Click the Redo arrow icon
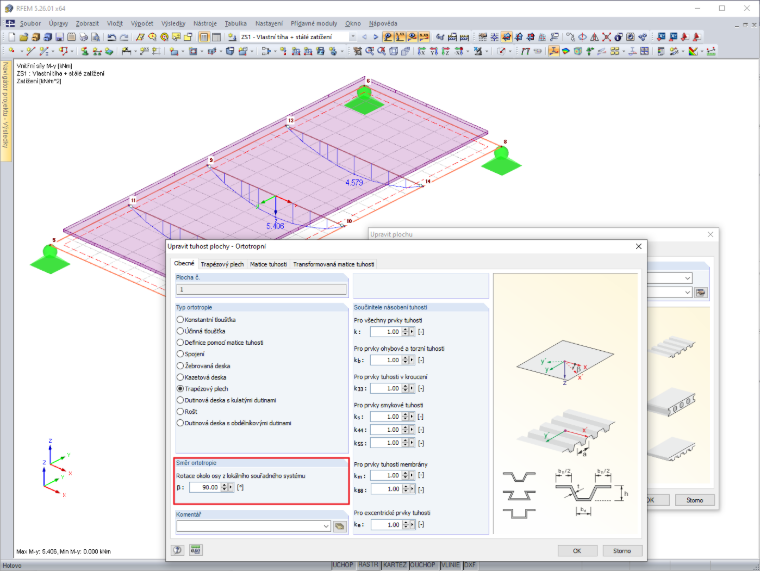760x571 pixels. pos(124,37)
